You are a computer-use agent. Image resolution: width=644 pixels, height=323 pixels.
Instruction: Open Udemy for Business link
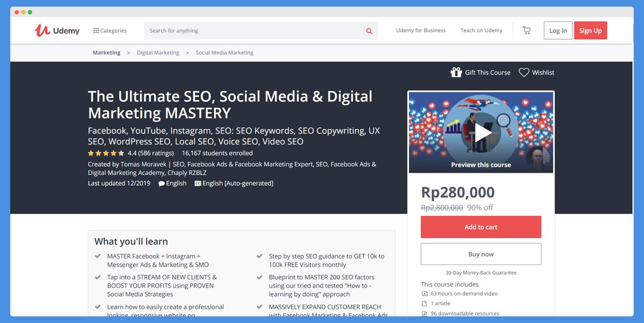(x=421, y=31)
